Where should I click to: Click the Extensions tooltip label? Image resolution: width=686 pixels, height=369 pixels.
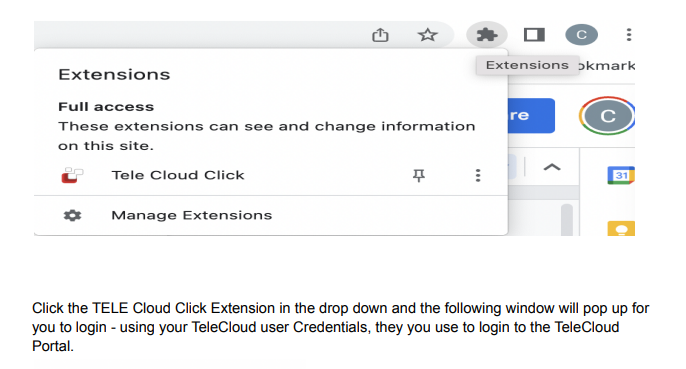527,65
